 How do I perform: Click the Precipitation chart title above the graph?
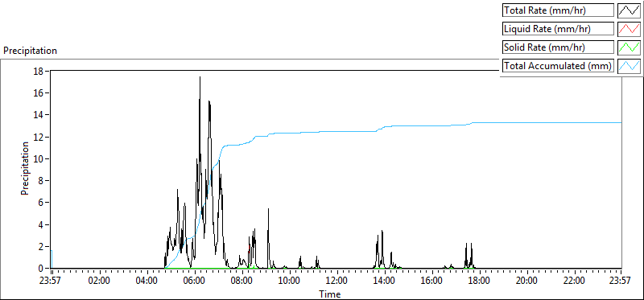[x=30, y=51]
